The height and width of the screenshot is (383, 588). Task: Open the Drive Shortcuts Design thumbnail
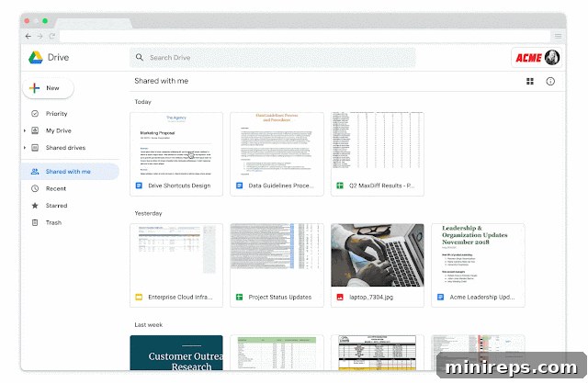click(176, 144)
